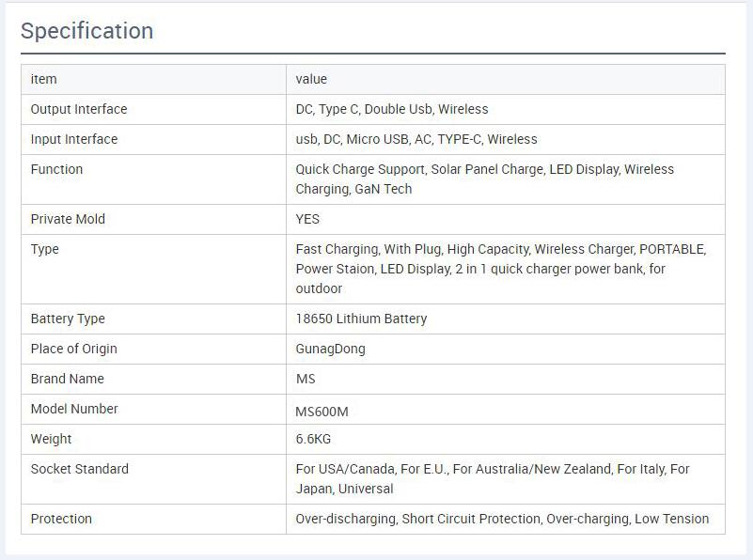Click the Place of Origin label

(74, 349)
